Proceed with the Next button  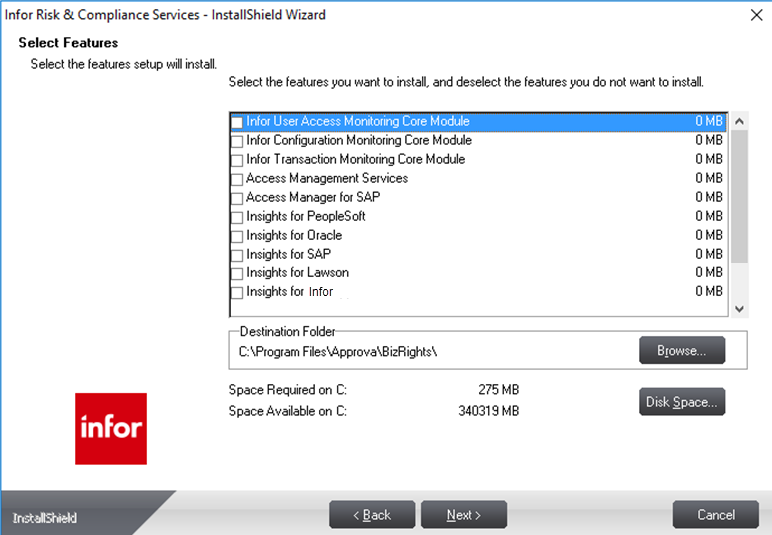click(463, 515)
